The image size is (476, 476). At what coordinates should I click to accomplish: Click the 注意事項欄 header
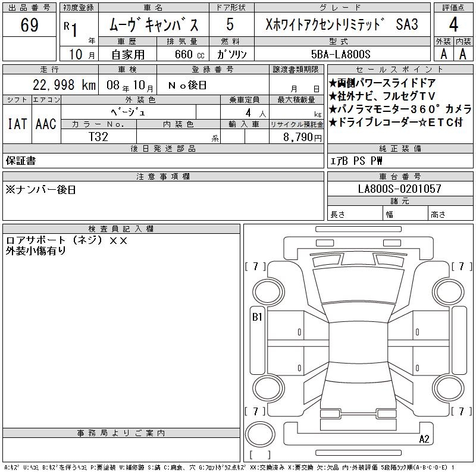click(x=163, y=176)
